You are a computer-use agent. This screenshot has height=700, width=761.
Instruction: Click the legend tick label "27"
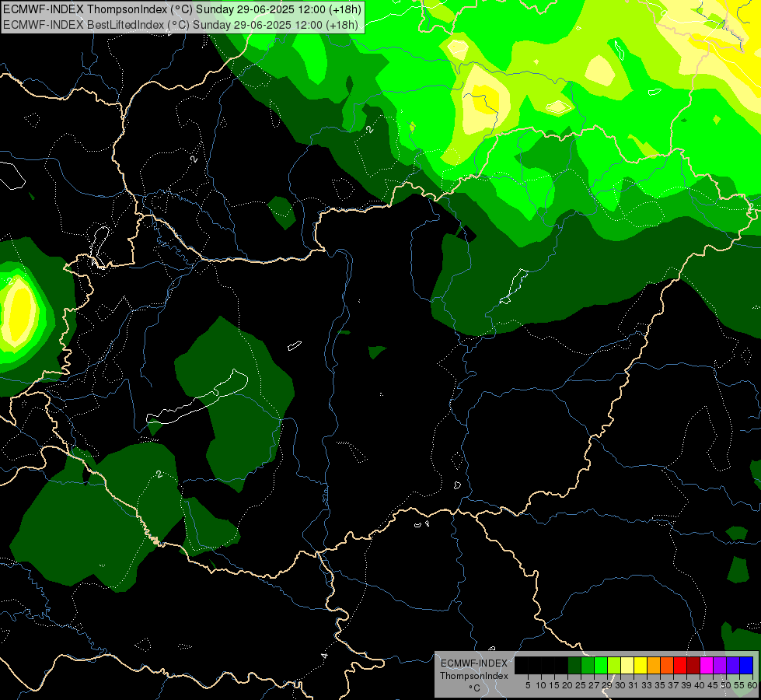594,685
